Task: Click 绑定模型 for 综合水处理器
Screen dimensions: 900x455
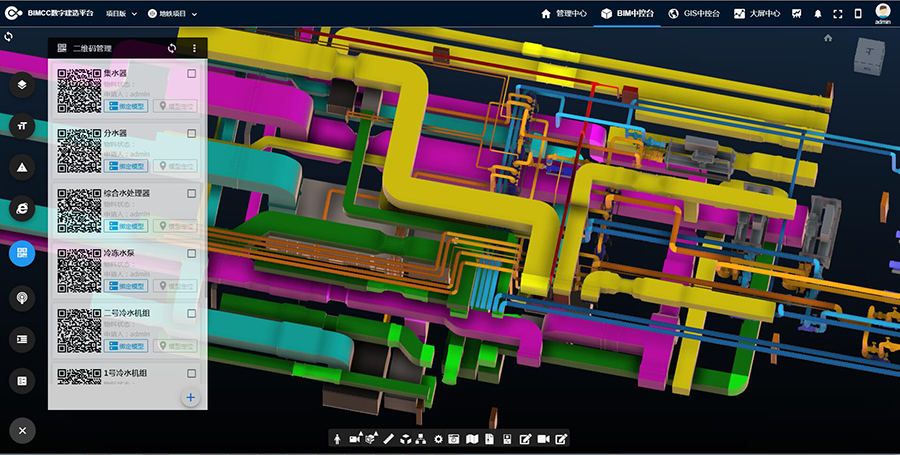Action: pos(126,226)
